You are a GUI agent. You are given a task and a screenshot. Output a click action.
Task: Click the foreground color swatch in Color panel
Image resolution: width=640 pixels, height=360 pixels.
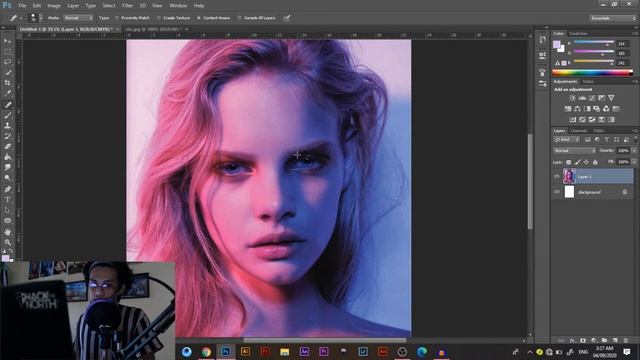(557, 44)
